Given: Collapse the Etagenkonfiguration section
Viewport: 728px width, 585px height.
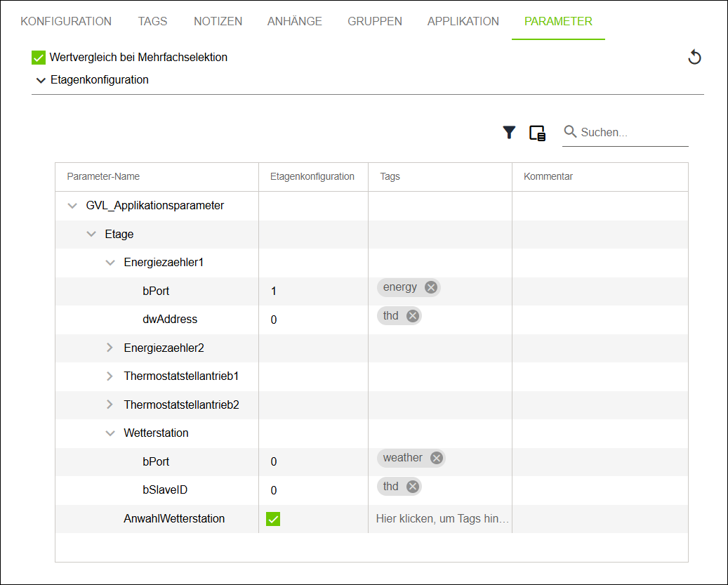Looking at the screenshot, I should pos(41,80).
